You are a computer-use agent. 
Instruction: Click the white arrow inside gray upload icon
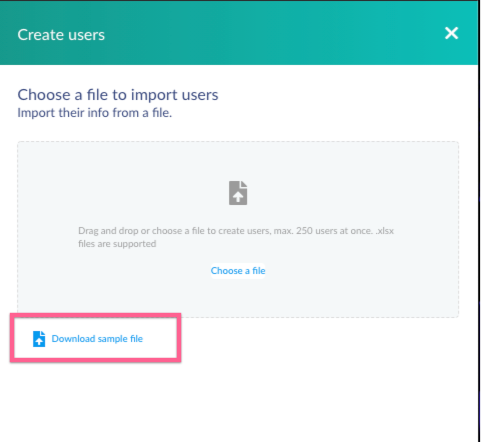click(x=238, y=197)
